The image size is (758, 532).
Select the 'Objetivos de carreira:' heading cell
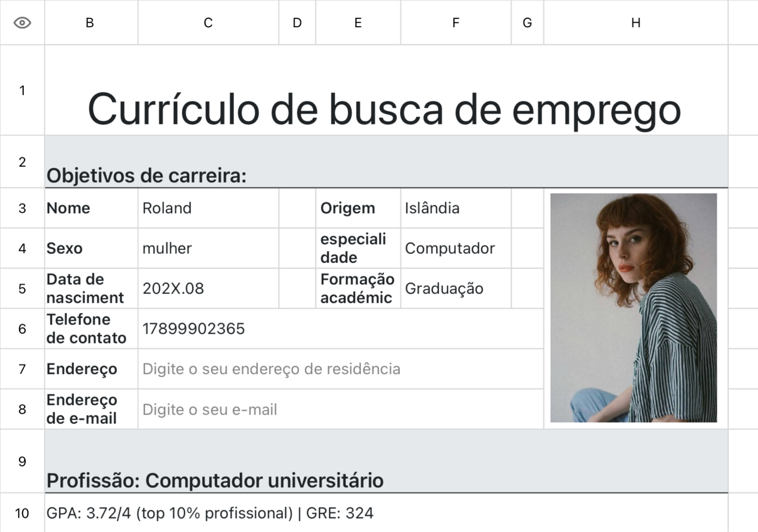point(386,162)
